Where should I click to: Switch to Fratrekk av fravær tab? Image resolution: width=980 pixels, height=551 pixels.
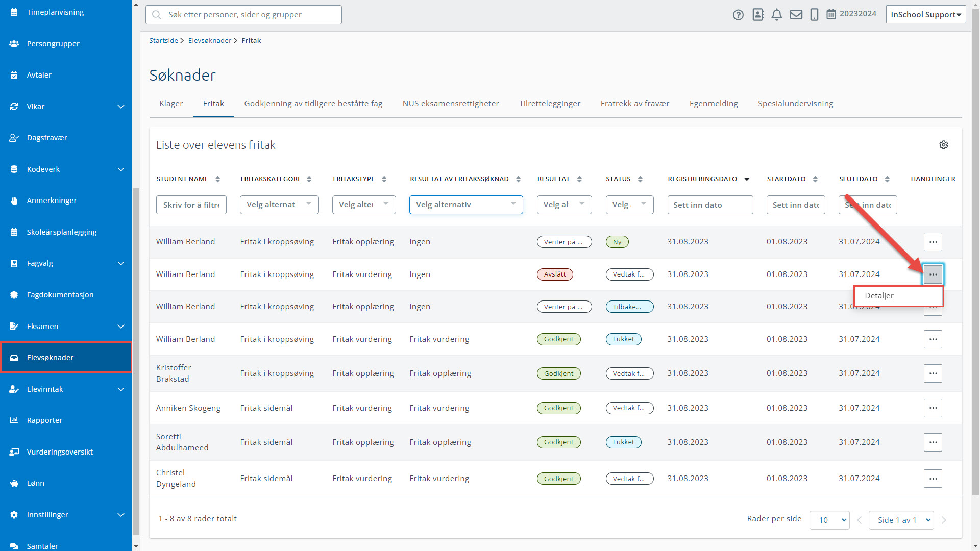point(634,104)
